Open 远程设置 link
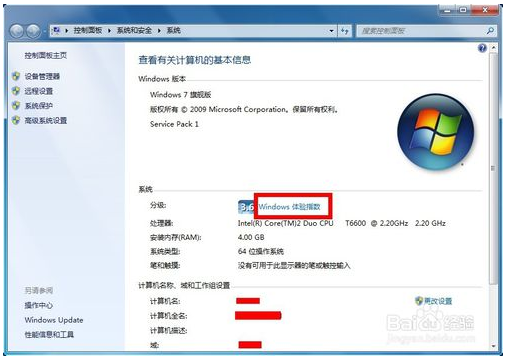This screenshot has width=508, height=361. [x=39, y=91]
